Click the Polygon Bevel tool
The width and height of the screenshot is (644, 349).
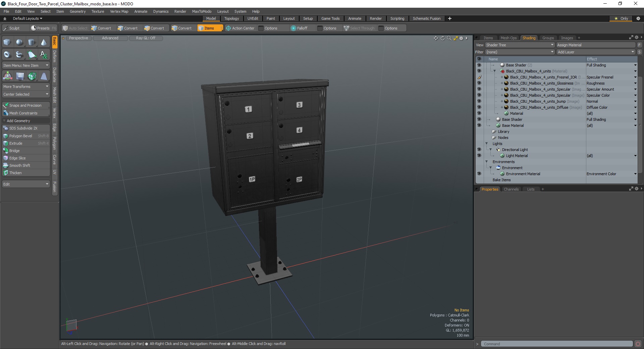point(26,136)
